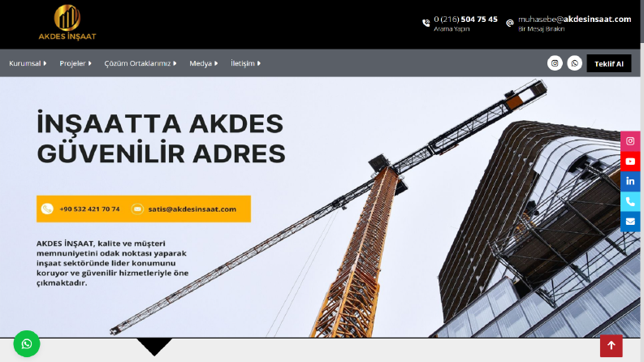The image size is (644, 362).
Task: Click the 'Bir Mesaj Bırakın' text
Action: (542, 28)
